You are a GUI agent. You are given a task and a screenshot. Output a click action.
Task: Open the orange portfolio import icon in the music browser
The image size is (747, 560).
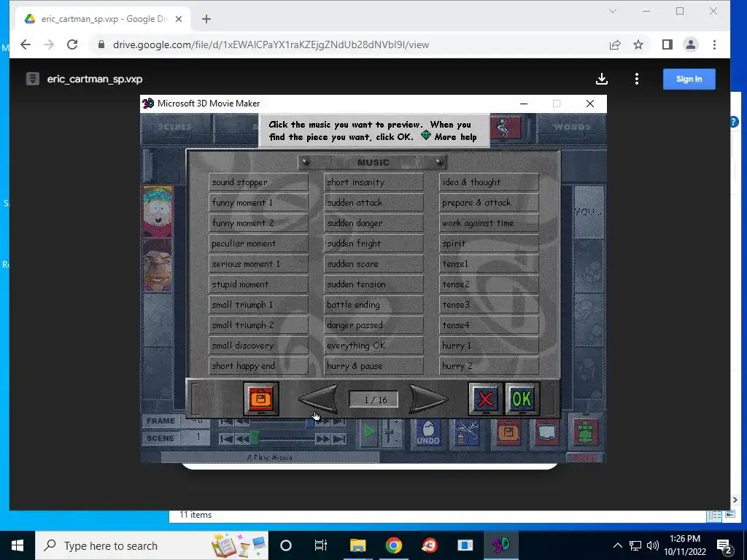click(x=261, y=399)
